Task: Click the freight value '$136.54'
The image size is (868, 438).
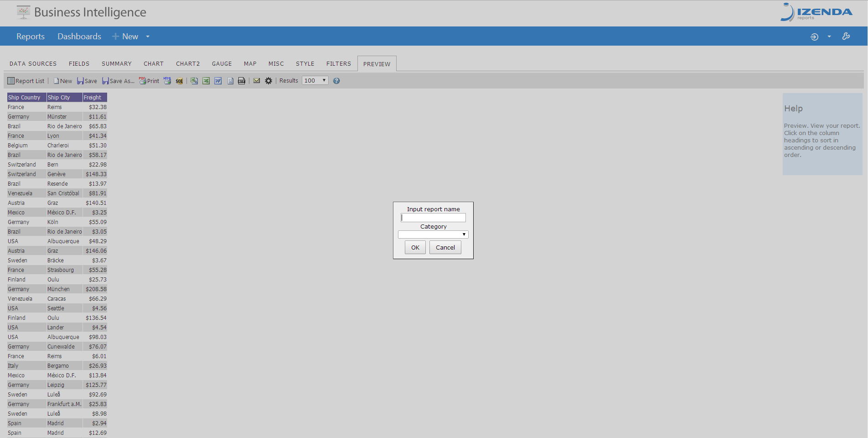Action: coord(96,318)
